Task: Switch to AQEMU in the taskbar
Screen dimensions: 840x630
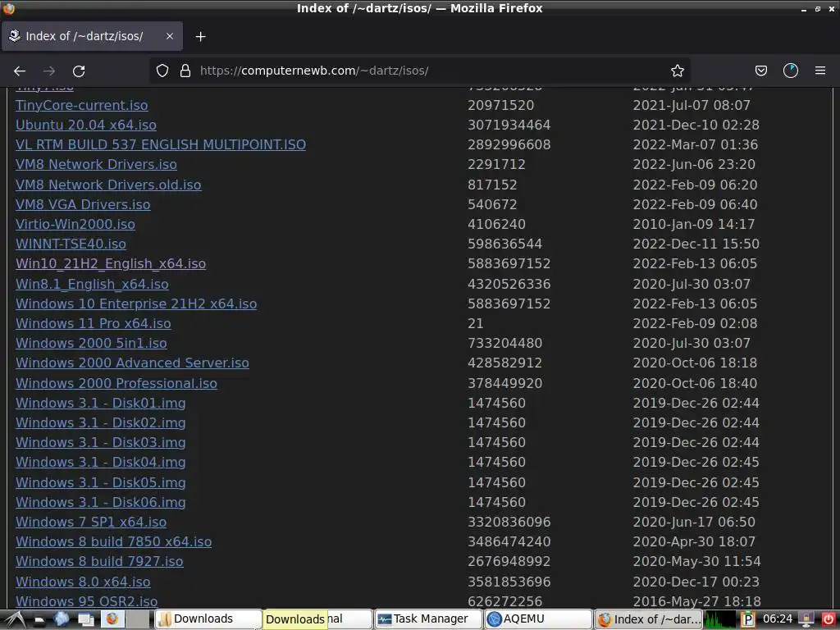Action: pos(538,619)
